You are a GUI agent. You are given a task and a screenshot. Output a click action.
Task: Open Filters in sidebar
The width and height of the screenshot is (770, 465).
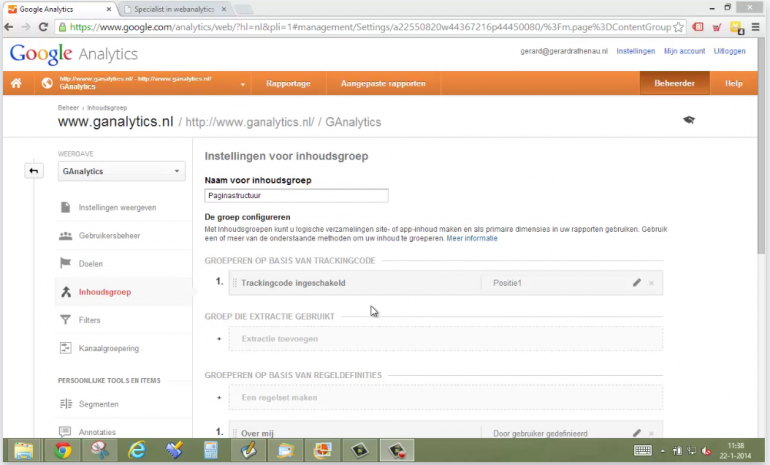(89, 320)
